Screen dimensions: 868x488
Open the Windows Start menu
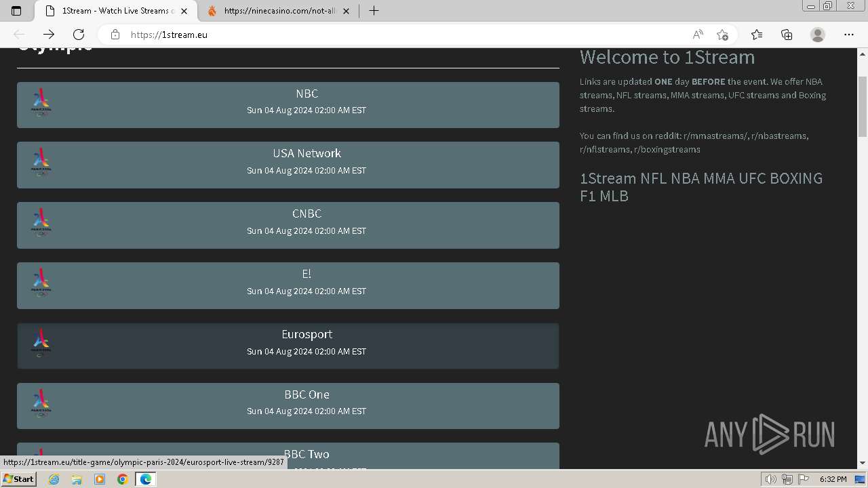(x=18, y=479)
